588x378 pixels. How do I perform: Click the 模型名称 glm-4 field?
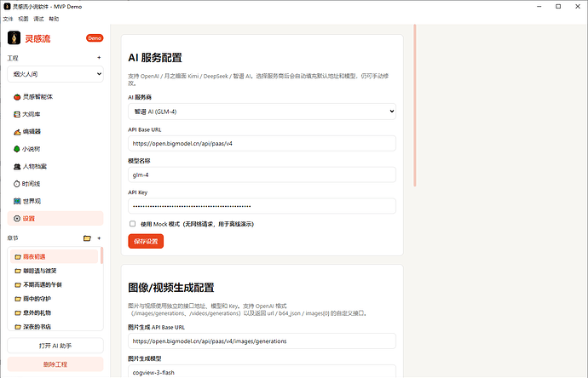[262, 175]
